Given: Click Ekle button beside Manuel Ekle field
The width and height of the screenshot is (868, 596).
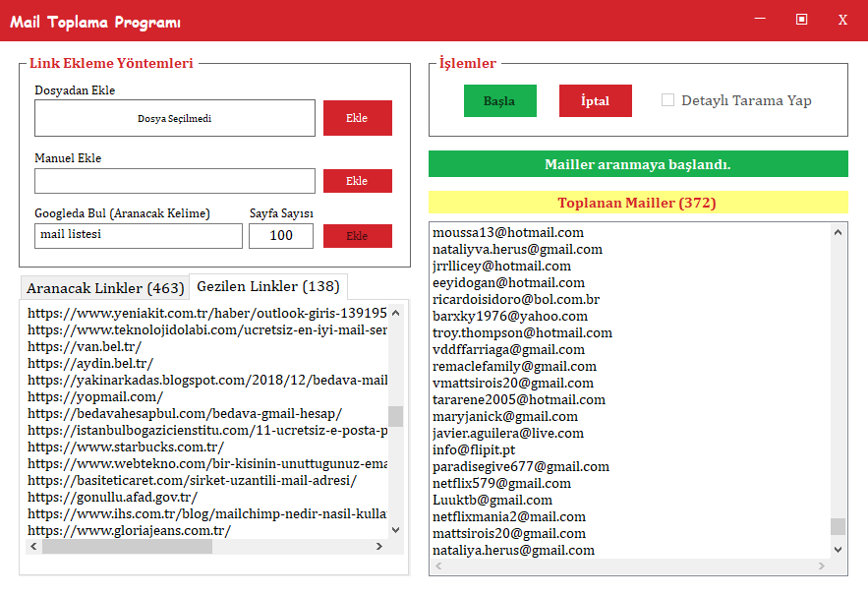Looking at the screenshot, I should pos(357,181).
